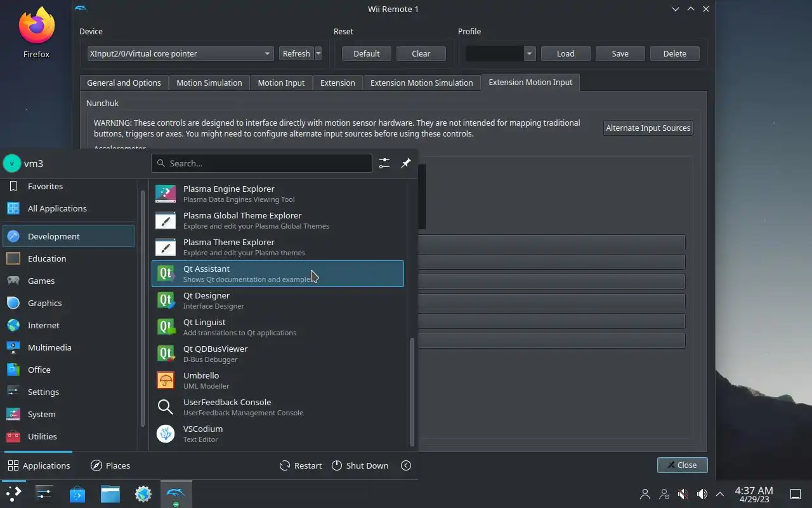
Task: Show hidden system tray icons
Action: [720, 494]
